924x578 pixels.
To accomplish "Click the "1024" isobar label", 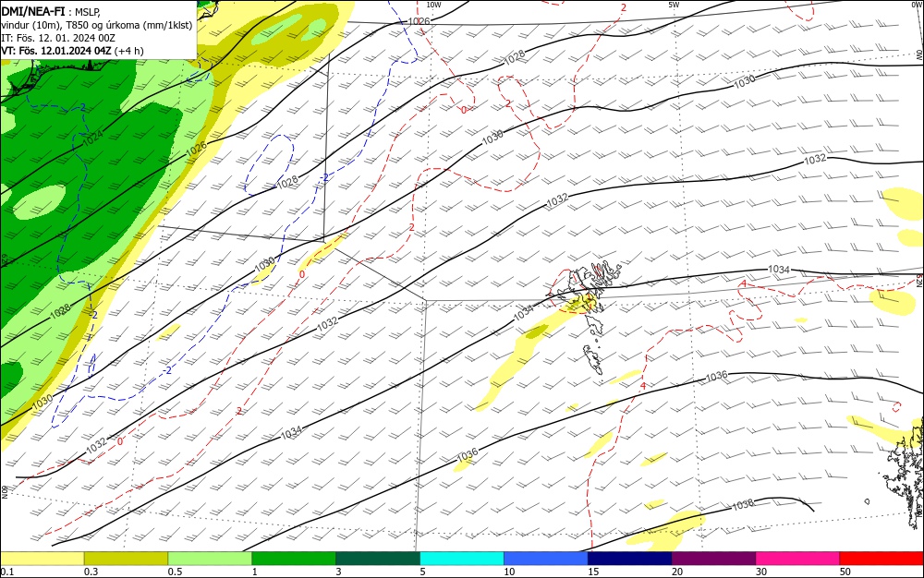I will click(92, 138).
